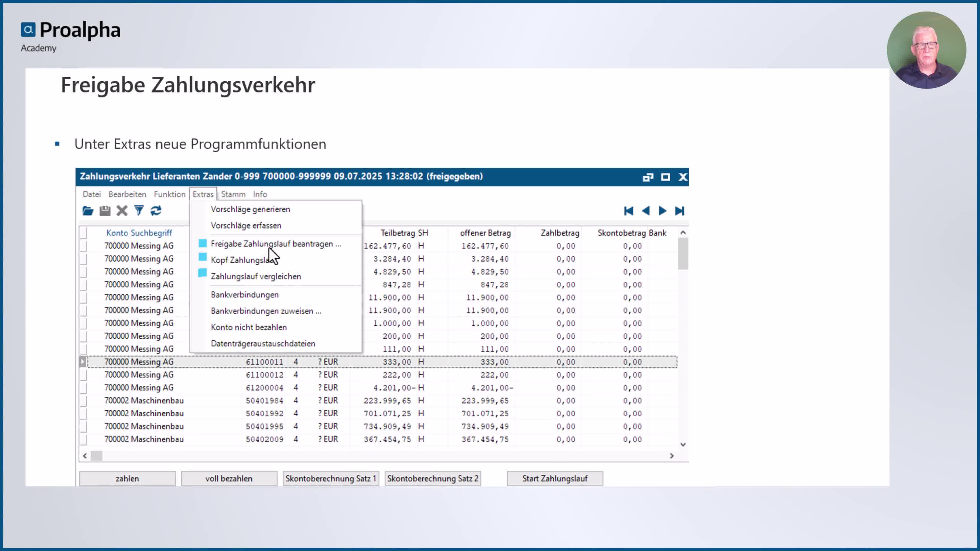The width and height of the screenshot is (980, 551).
Task: Tick row selector for 61200004 row
Action: (x=83, y=388)
